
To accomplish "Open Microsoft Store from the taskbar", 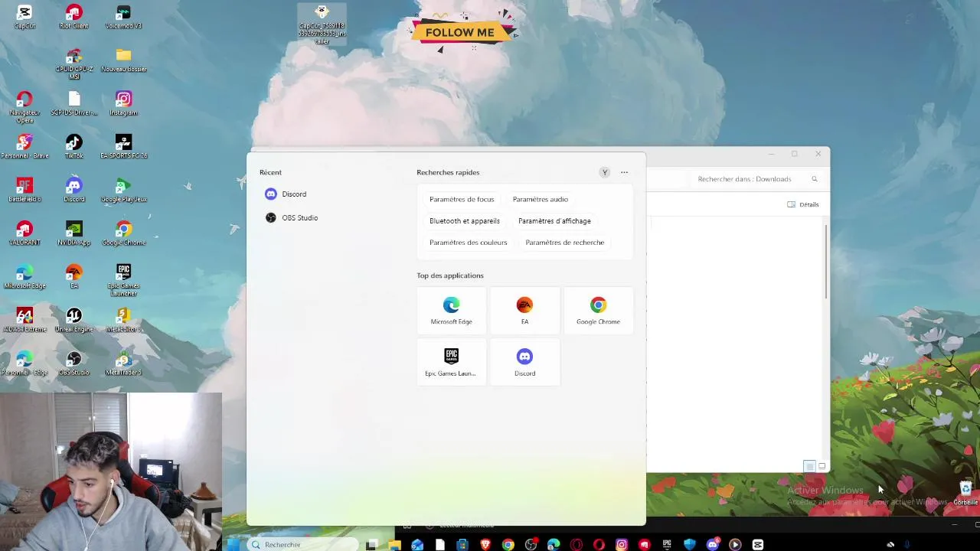I will (x=462, y=544).
